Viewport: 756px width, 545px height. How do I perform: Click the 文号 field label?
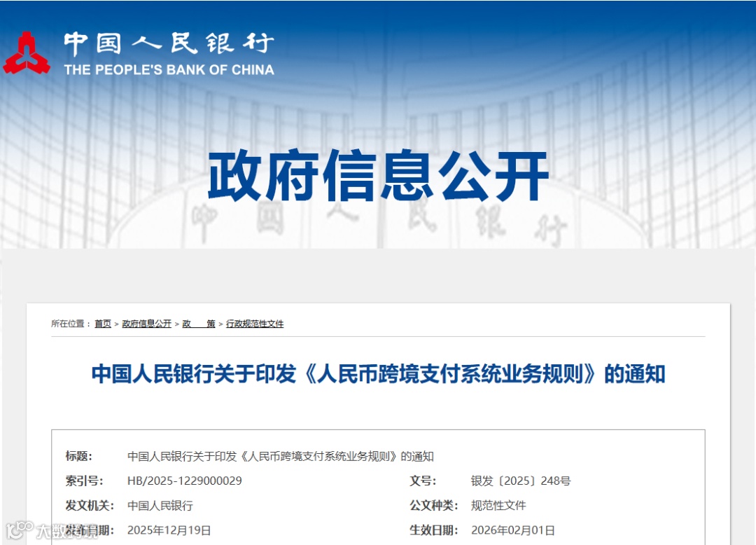click(423, 481)
